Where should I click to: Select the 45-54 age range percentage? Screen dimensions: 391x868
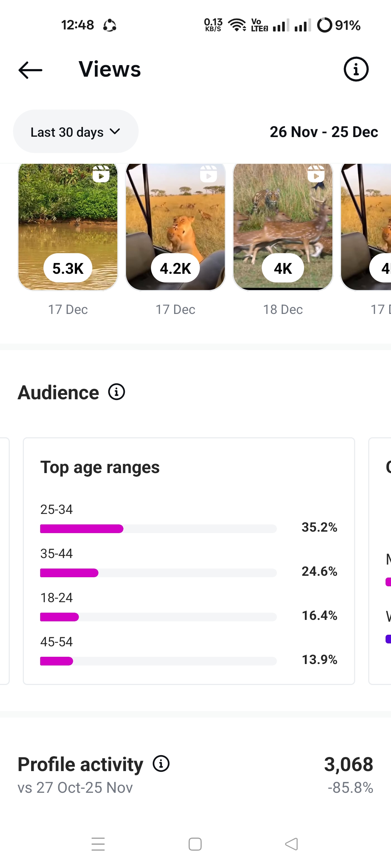[x=319, y=660]
